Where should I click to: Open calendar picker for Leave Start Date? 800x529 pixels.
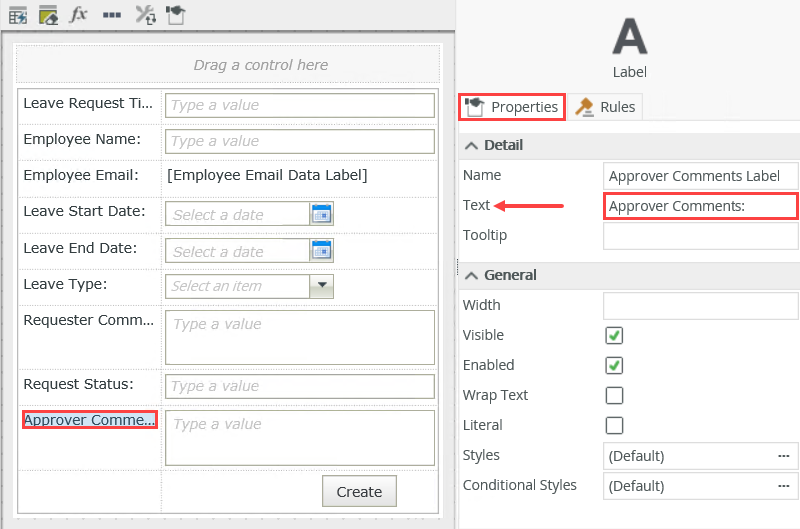pos(321,214)
